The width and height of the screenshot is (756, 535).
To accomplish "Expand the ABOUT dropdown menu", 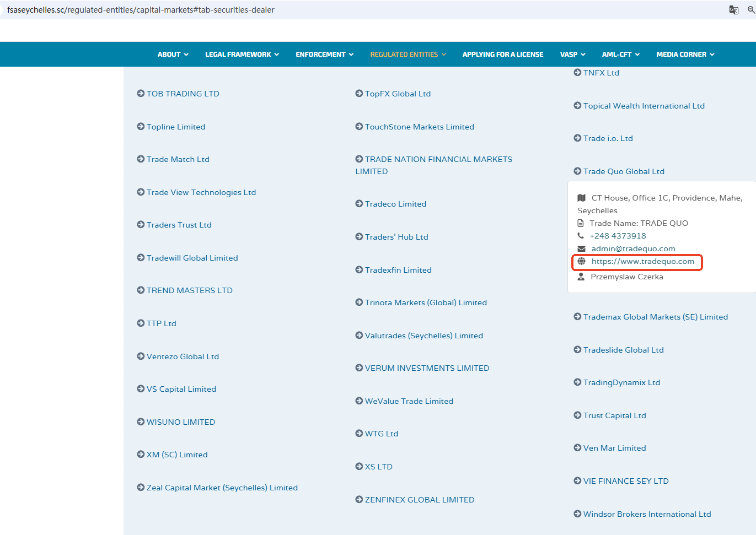I will (x=173, y=55).
